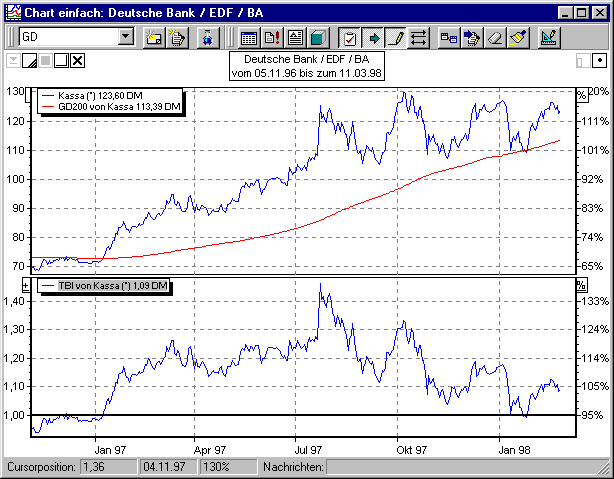614x479 pixels.
Task: Click the green arrow toolbar icon
Action: pyautogui.click(x=373, y=39)
